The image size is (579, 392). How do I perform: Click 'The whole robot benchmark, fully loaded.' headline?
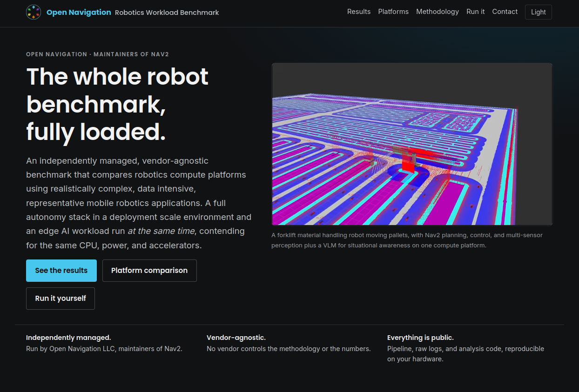coord(117,104)
